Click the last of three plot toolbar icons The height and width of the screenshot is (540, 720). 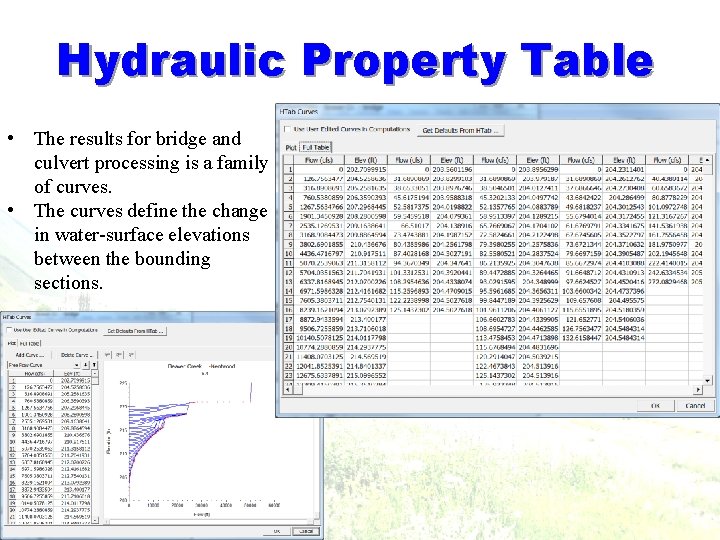[x=131, y=354]
